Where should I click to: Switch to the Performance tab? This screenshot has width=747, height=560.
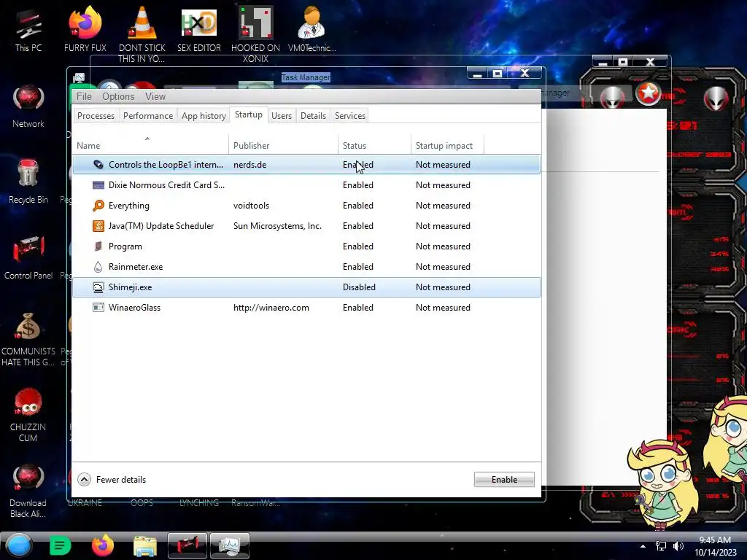point(147,116)
